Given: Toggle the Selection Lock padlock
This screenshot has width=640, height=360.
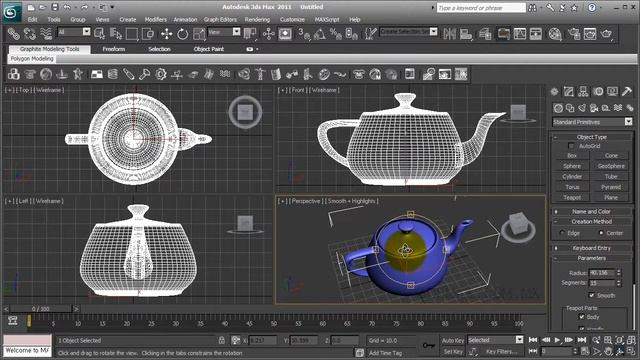Looking at the screenshot, I should coord(222,340).
